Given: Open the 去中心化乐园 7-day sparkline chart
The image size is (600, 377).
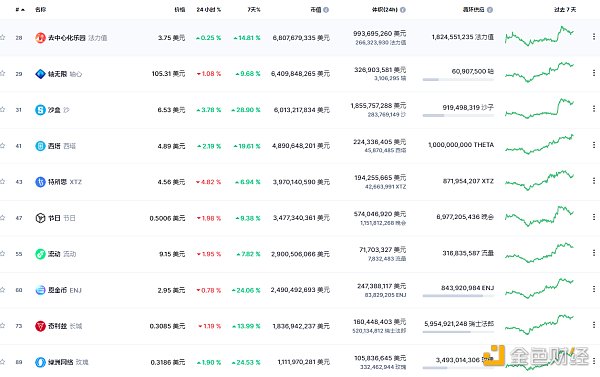Looking at the screenshot, I should click(540, 36).
